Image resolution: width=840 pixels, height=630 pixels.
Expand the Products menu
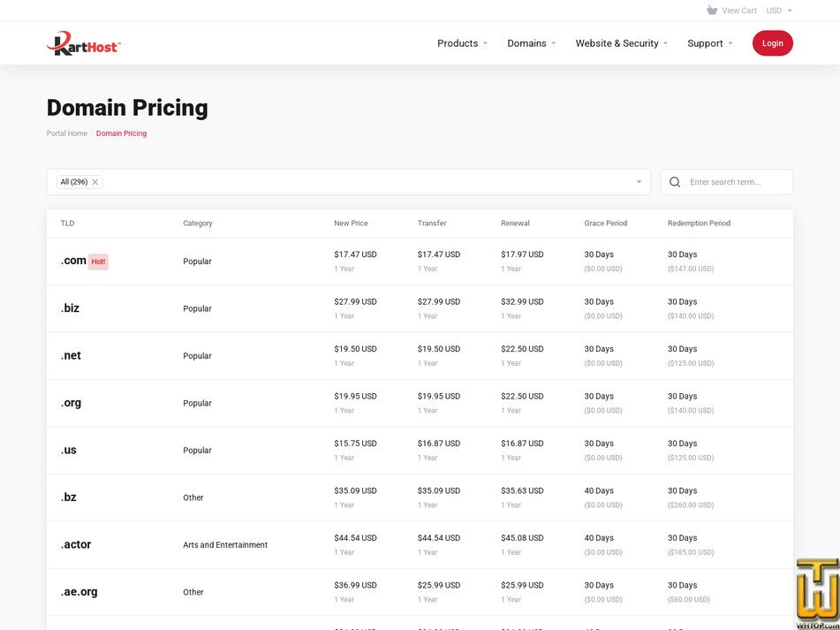(462, 43)
